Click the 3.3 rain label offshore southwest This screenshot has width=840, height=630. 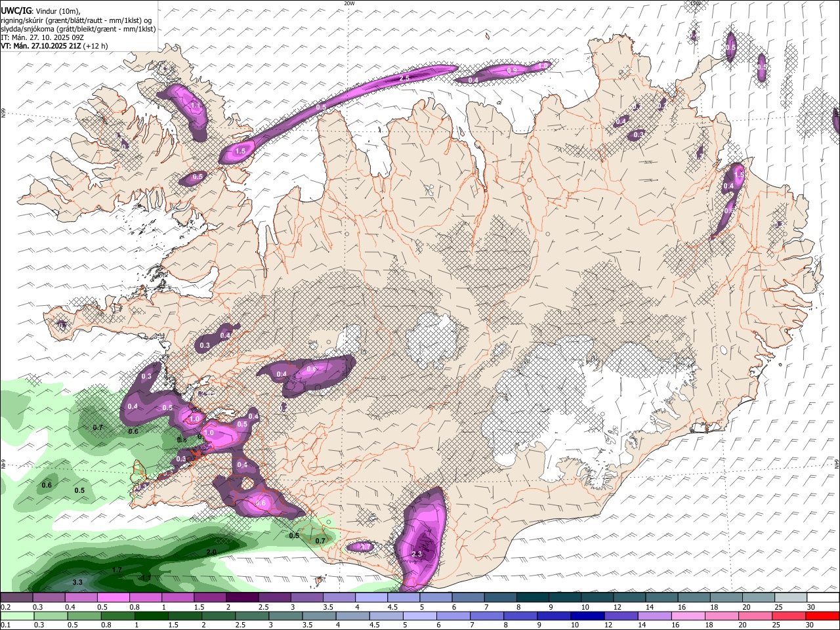point(77,582)
